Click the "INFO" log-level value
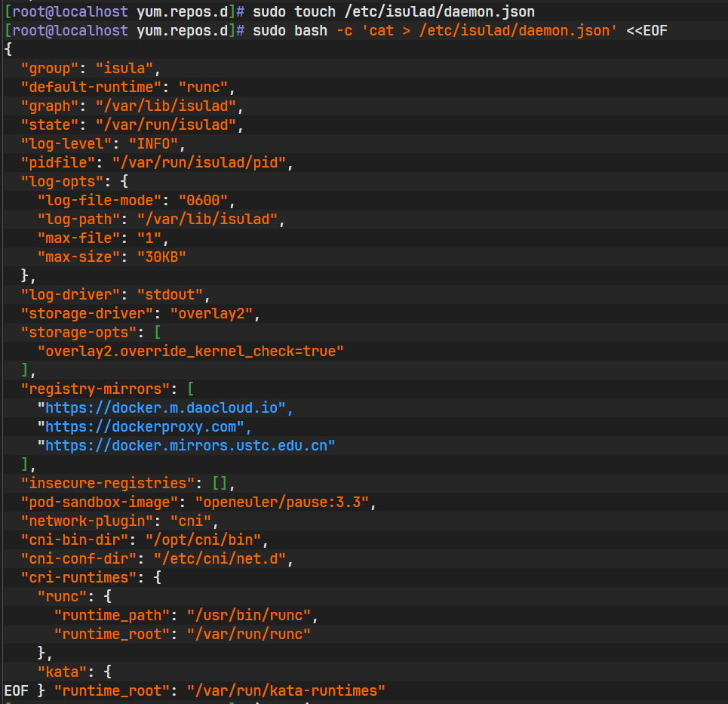 pyautogui.click(x=154, y=144)
